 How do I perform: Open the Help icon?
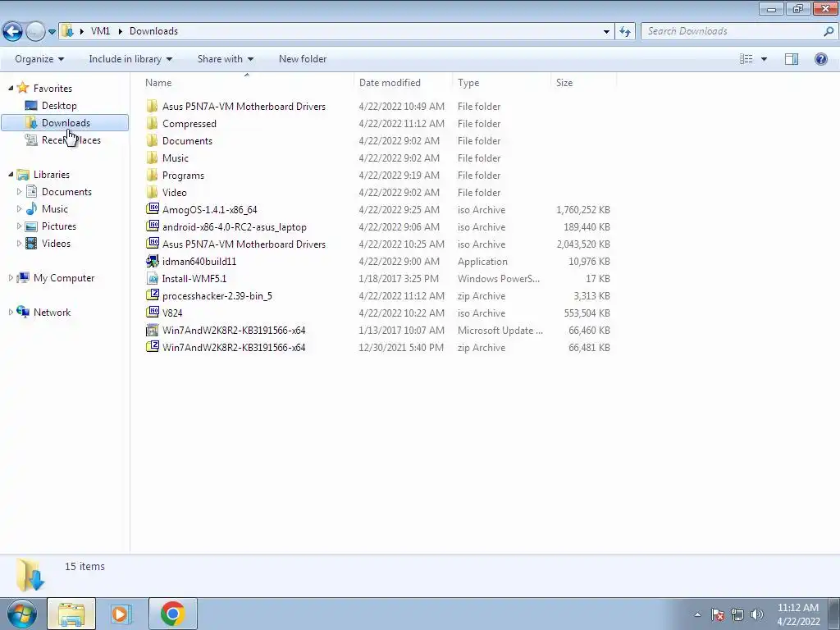[x=820, y=59]
